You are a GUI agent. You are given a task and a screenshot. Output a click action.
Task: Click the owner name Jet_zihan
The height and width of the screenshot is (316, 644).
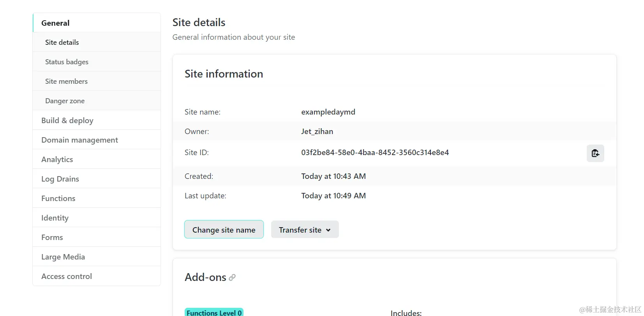(x=317, y=131)
